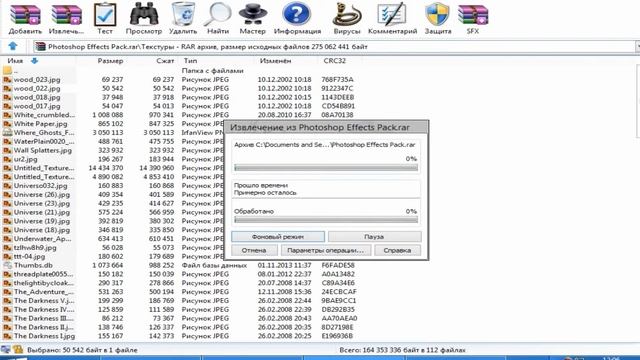Select file wood_023.jpg

(x=37, y=80)
